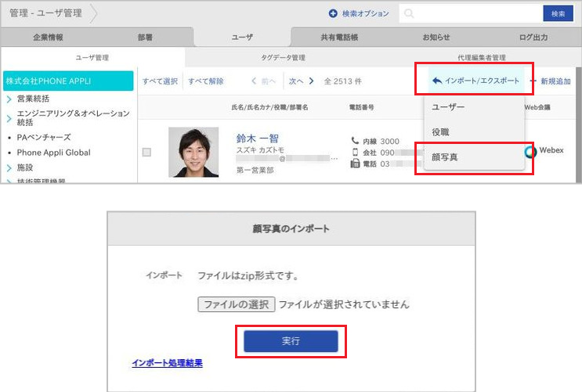Click the ファイルの選択 file chooser button

coord(236,304)
